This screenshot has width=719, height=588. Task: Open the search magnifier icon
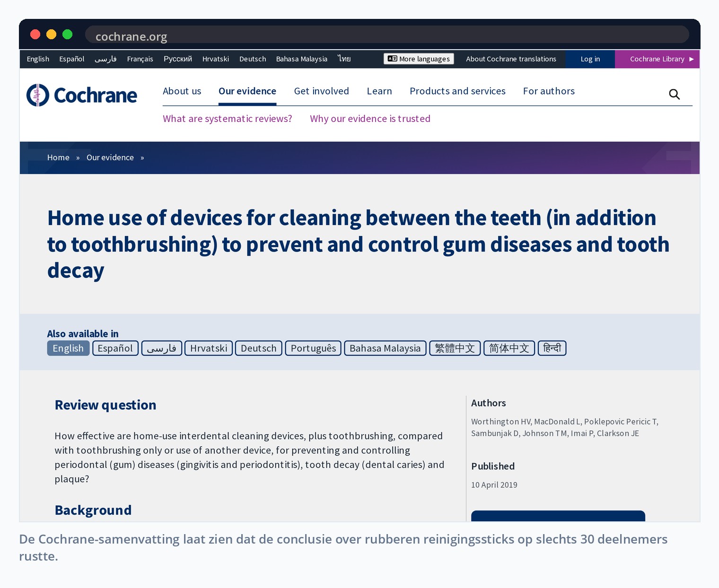coord(674,95)
